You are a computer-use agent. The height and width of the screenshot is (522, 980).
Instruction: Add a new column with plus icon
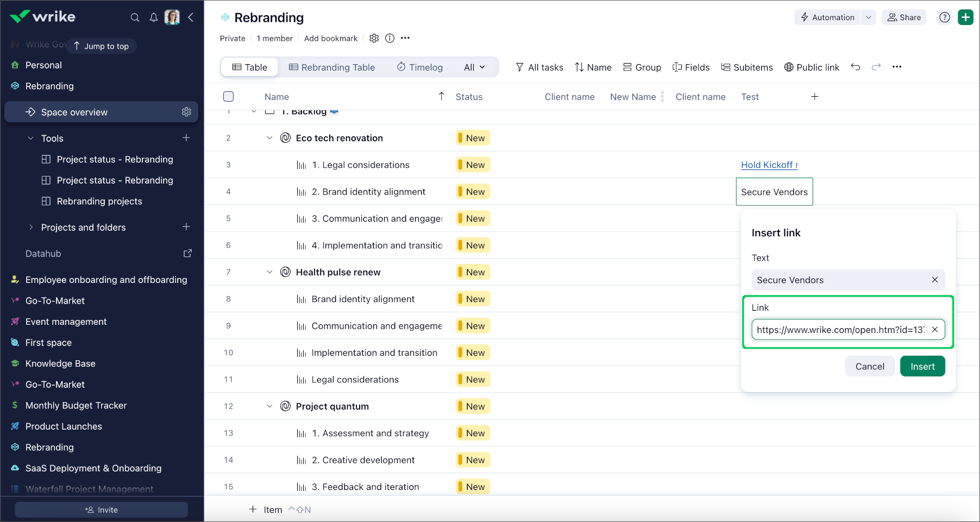(814, 97)
